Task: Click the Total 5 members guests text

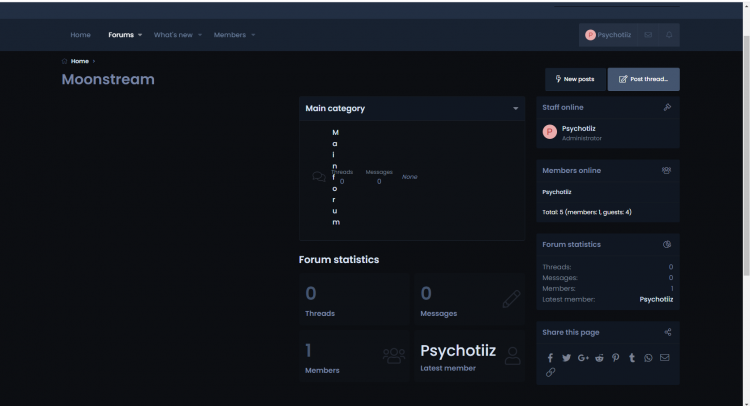Action: (586, 212)
